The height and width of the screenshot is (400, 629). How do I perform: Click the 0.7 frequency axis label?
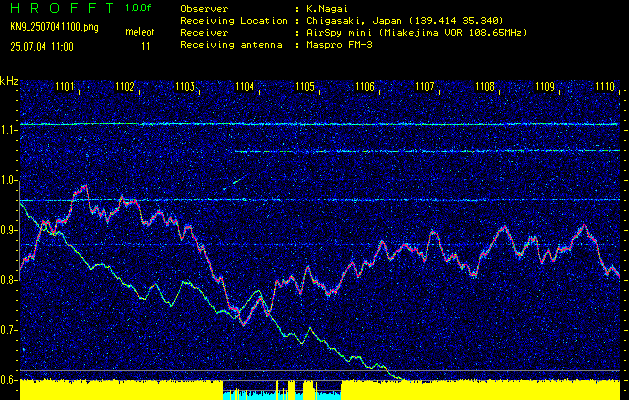(x=8, y=330)
